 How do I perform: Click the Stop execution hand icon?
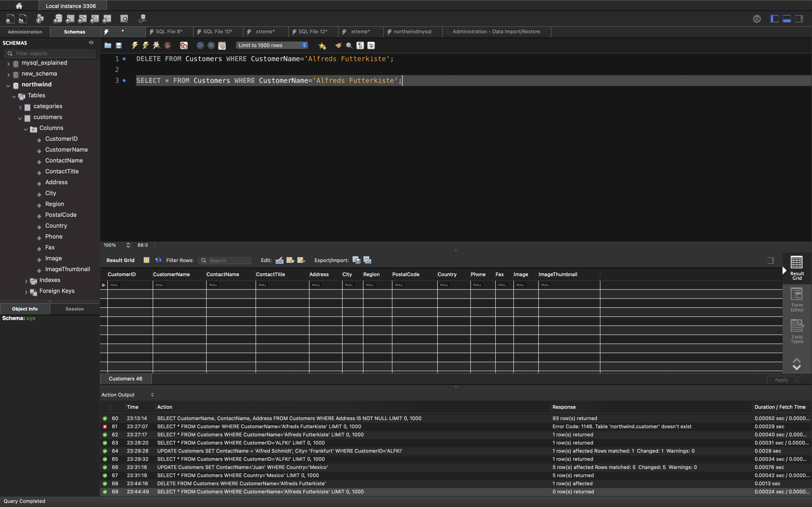(167, 45)
